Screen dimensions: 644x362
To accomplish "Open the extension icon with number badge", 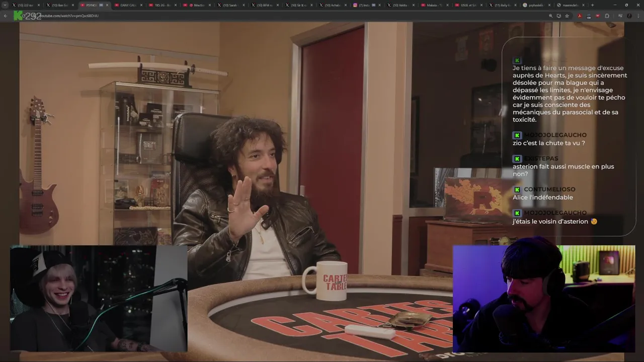I will [x=589, y=16].
